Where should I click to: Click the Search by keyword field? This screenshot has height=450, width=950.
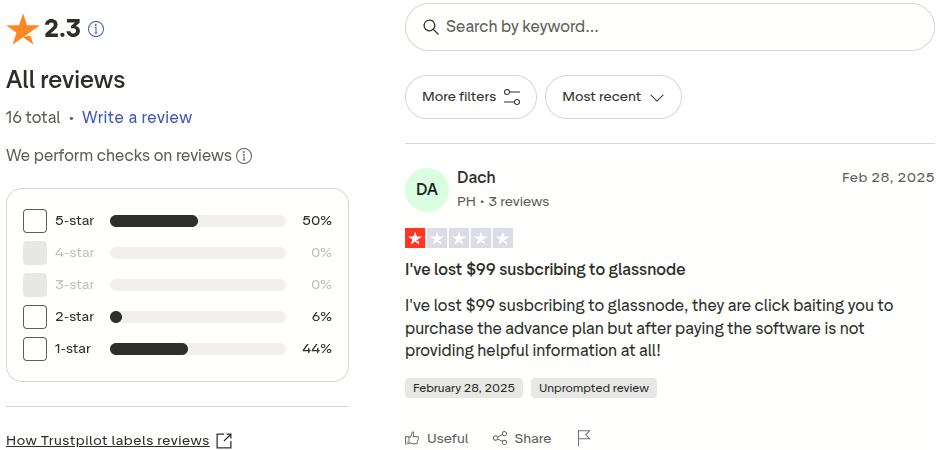click(680, 27)
